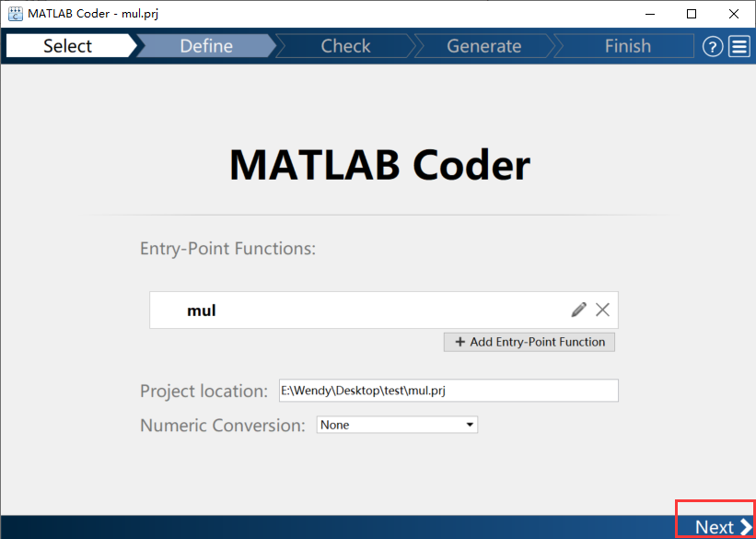
Task: Edit the mul entry-point with pencil icon
Action: coord(578,310)
